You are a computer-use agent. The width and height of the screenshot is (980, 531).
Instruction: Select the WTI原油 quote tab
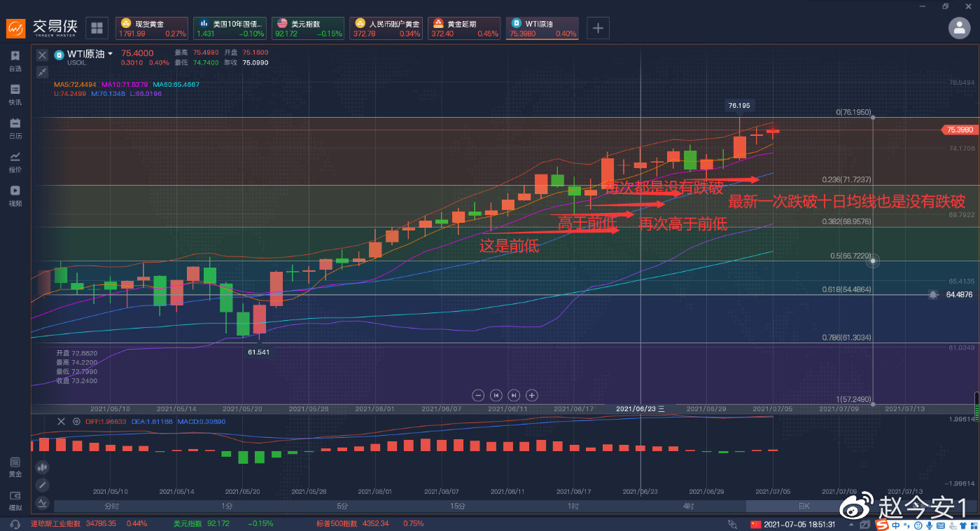pos(542,28)
